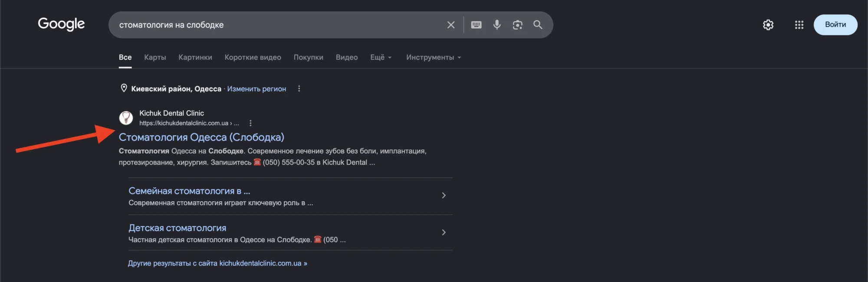
Task: Expand the Ещё dropdown menu
Action: pos(381,57)
